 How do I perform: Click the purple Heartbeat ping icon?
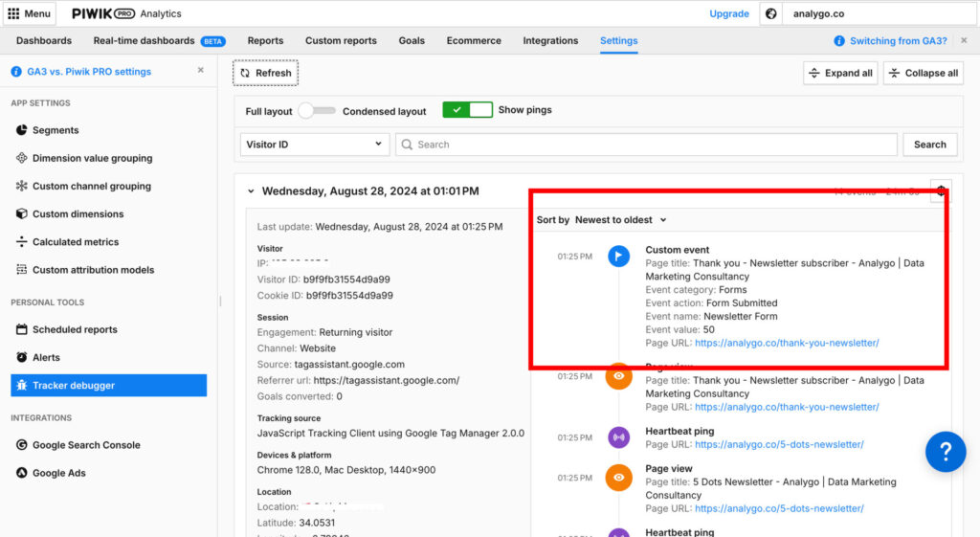pyautogui.click(x=619, y=437)
